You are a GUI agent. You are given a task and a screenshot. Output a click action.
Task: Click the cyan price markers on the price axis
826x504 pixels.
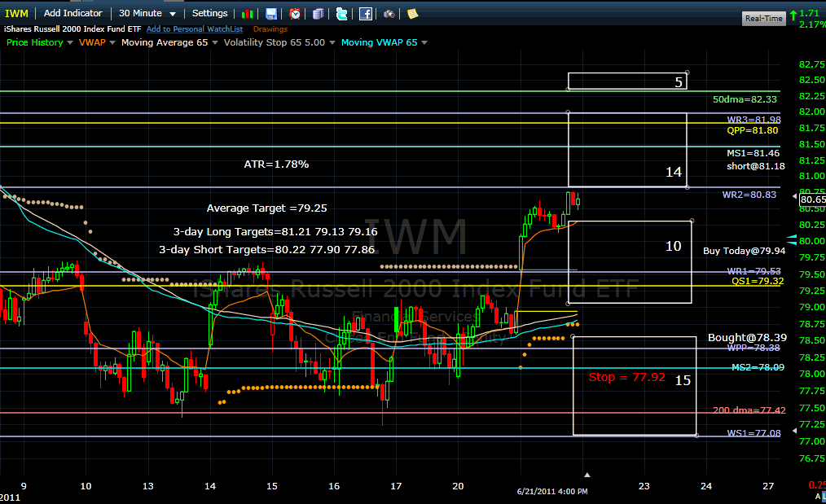pos(792,240)
